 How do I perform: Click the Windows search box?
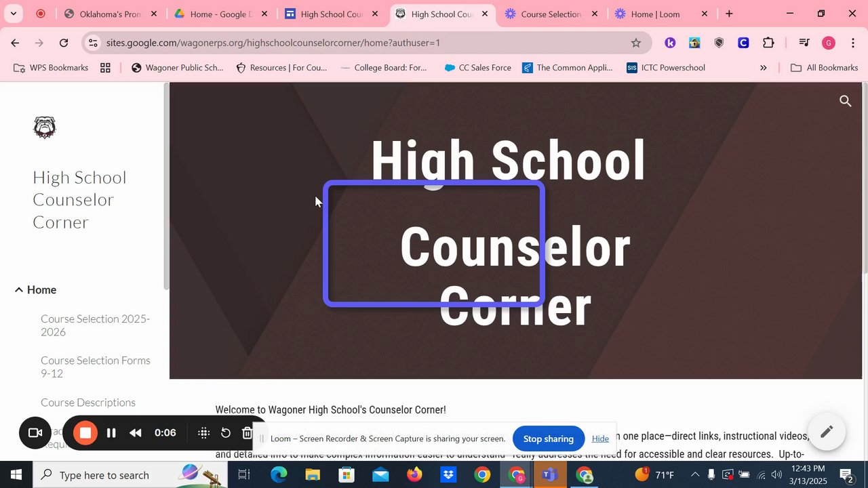(130, 474)
